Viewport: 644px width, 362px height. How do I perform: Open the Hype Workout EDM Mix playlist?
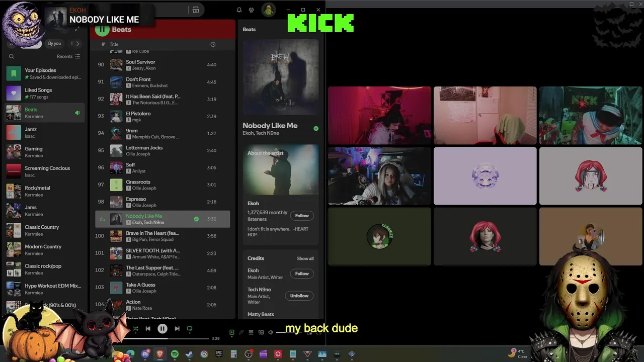(x=45, y=289)
